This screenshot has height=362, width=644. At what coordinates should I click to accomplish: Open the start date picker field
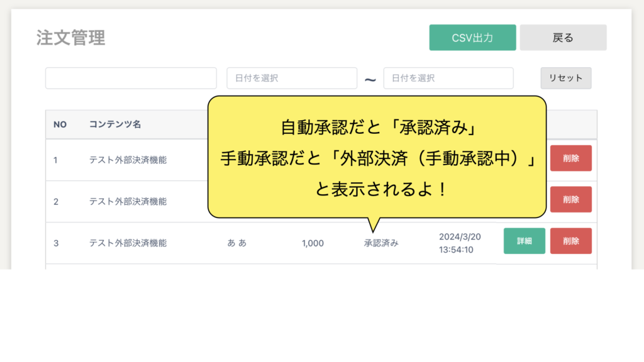(x=292, y=79)
